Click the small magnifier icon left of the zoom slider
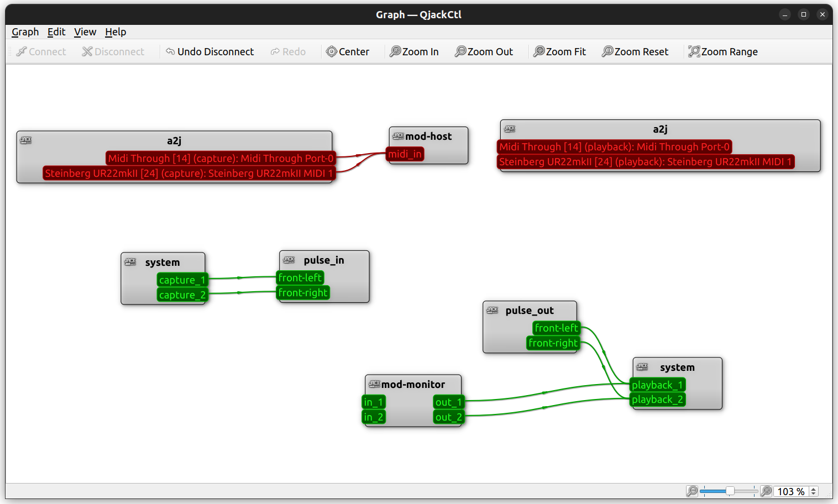This screenshot has height=504, width=838. point(692,491)
